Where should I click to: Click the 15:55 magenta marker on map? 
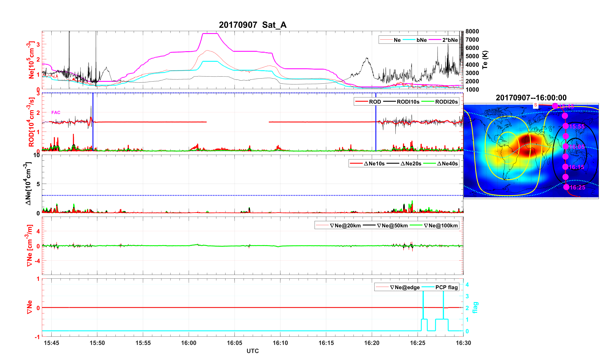click(566, 126)
